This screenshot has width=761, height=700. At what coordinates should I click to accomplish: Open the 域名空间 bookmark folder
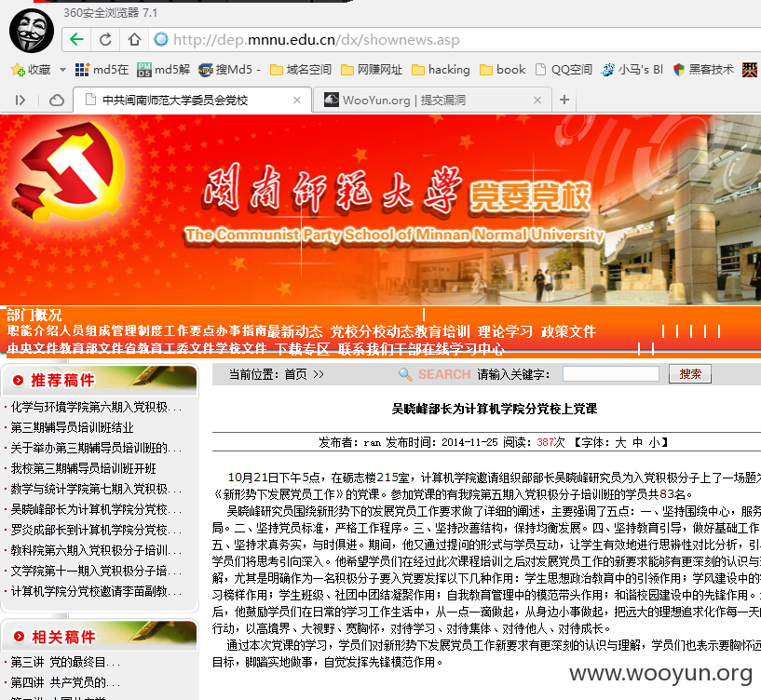pos(301,70)
